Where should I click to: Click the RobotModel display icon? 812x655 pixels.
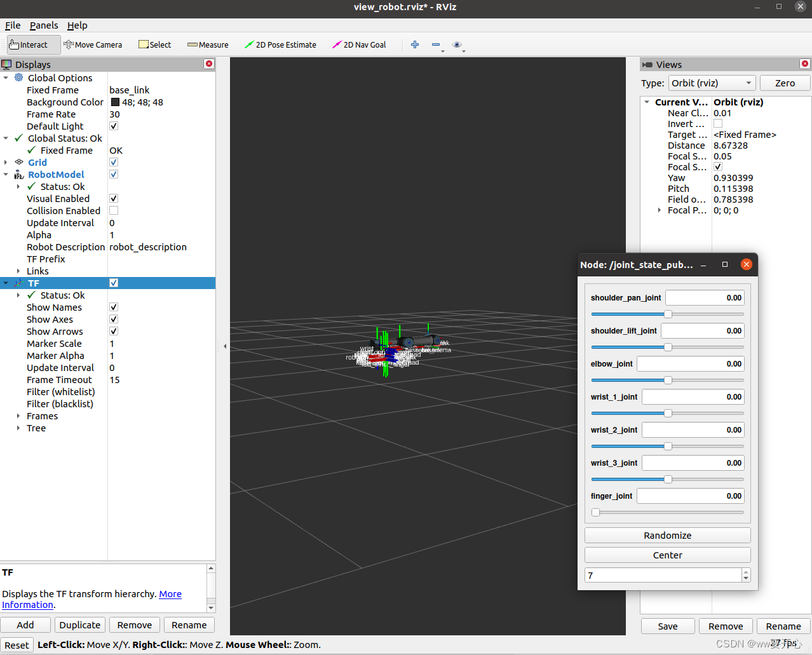point(19,174)
